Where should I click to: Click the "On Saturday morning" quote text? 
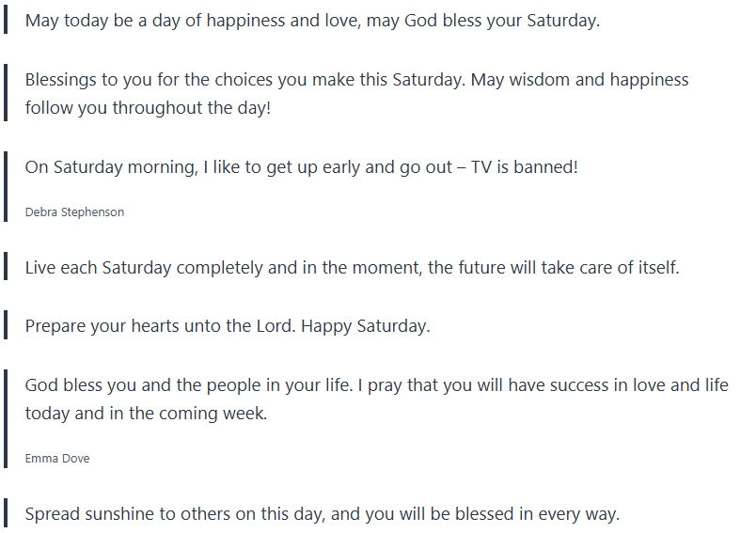point(301,167)
